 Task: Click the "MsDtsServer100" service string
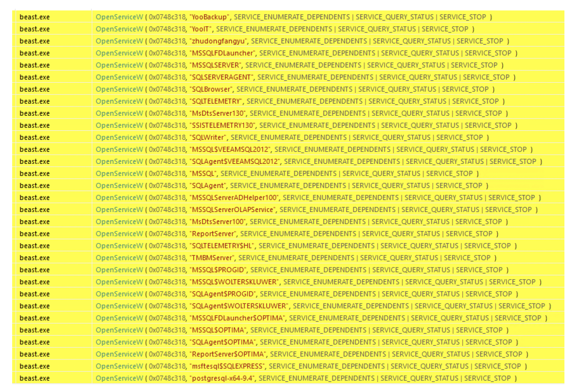click(x=217, y=221)
